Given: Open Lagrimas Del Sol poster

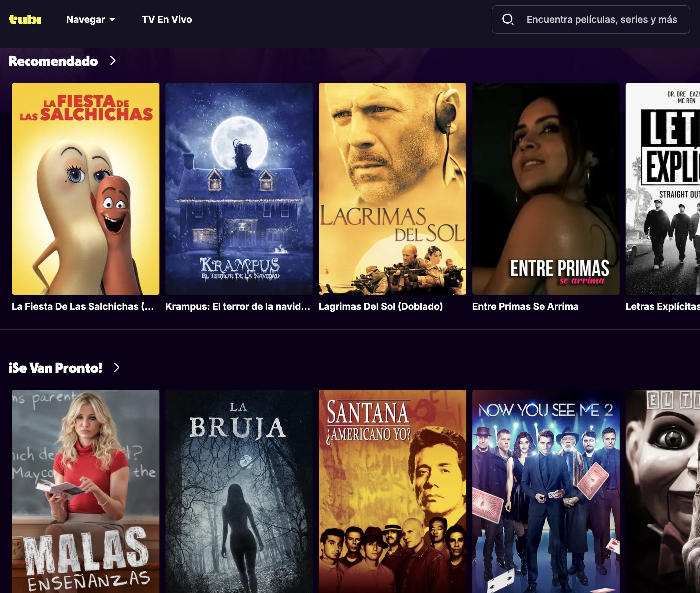Looking at the screenshot, I should click(392, 189).
